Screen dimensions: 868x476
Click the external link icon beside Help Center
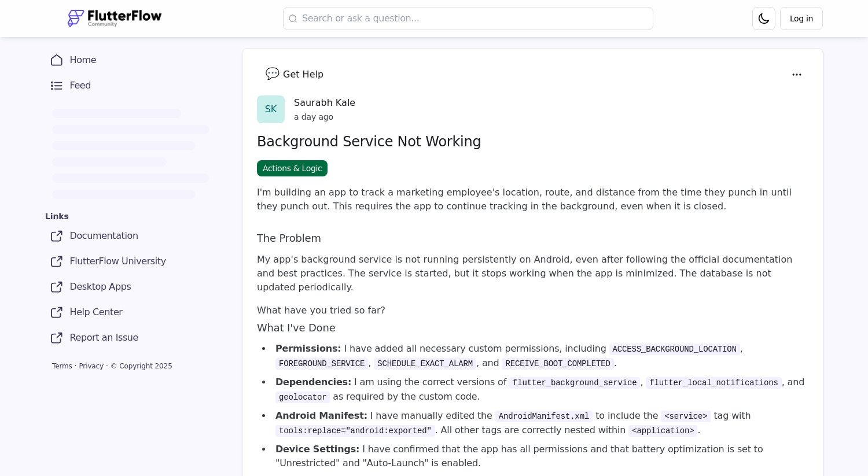tap(56, 312)
